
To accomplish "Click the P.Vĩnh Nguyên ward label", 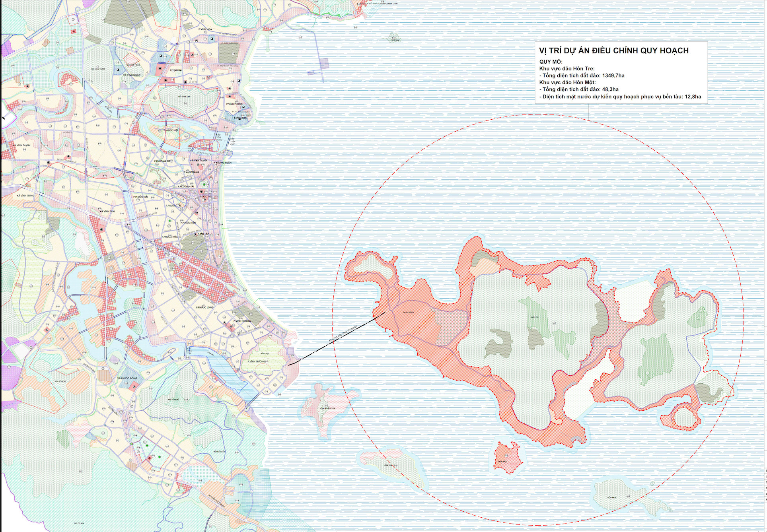I will (x=242, y=321).
